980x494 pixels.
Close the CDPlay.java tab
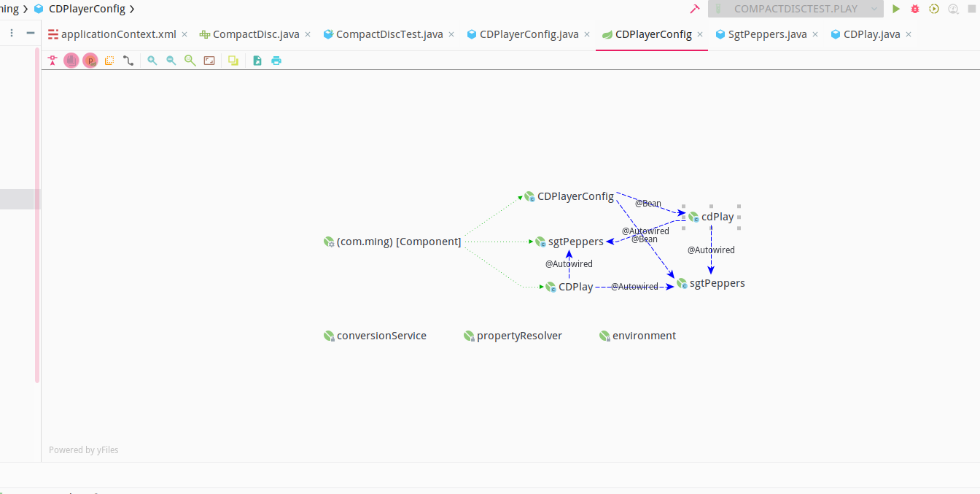click(909, 34)
